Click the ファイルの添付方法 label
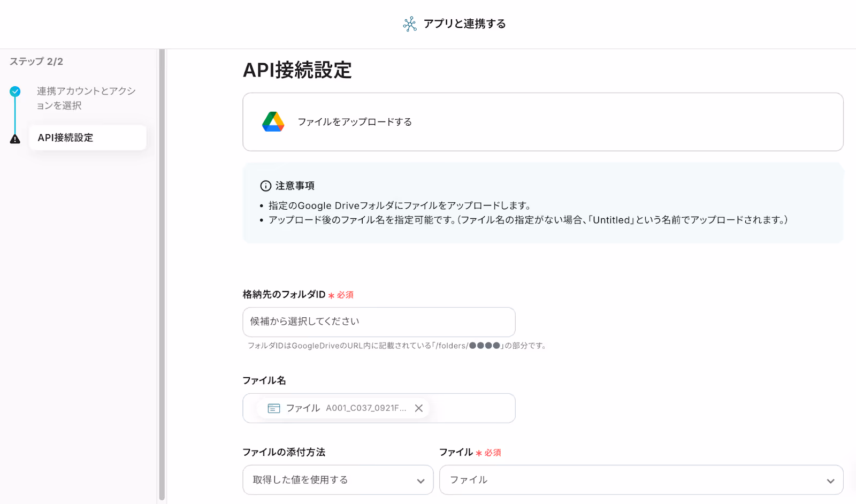856x504 pixels. (x=284, y=452)
